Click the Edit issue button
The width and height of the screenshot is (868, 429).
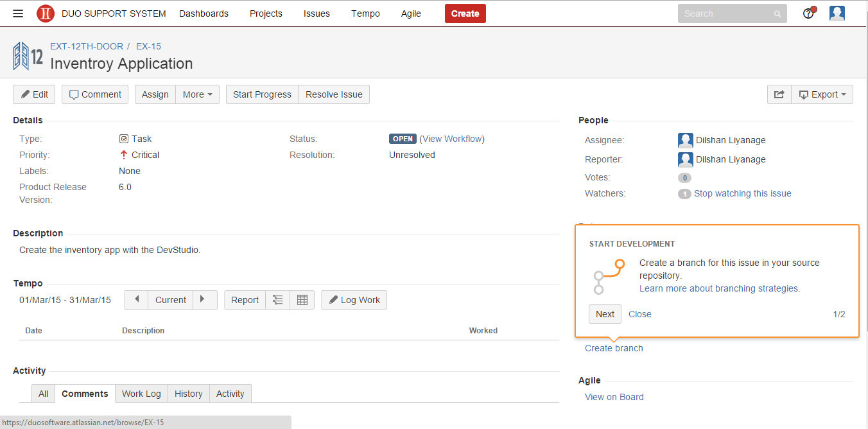[34, 94]
